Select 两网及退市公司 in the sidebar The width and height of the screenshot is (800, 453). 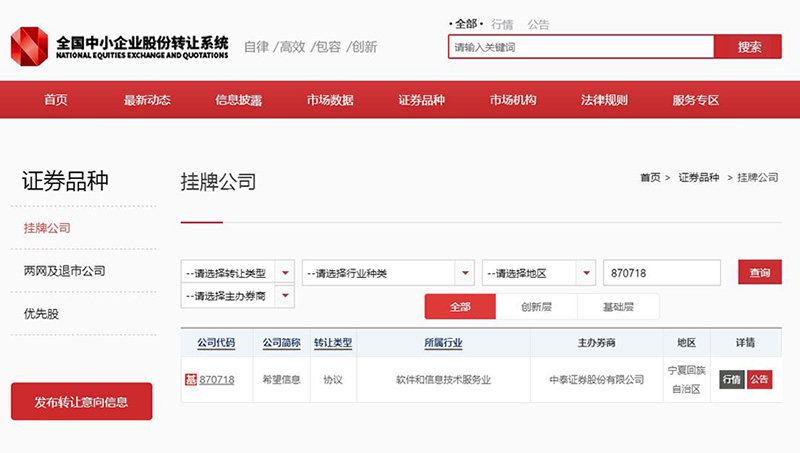[x=64, y=271]
